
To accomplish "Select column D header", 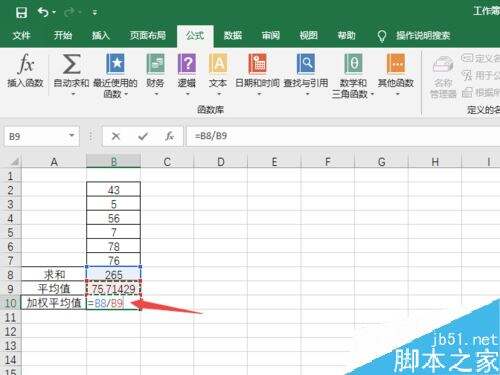I will 221,162.
